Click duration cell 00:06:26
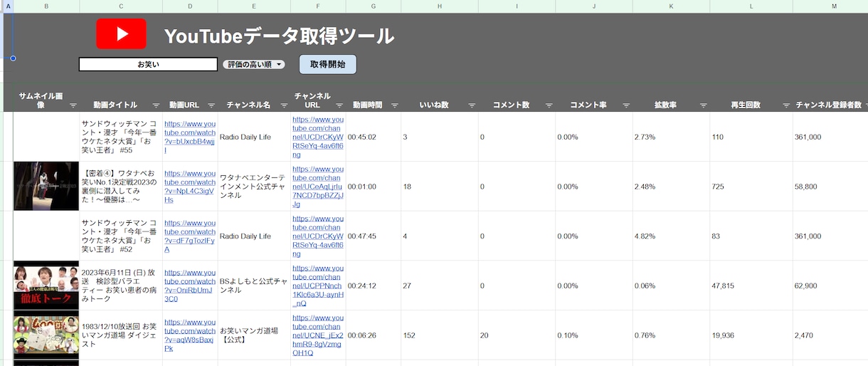 374,335
